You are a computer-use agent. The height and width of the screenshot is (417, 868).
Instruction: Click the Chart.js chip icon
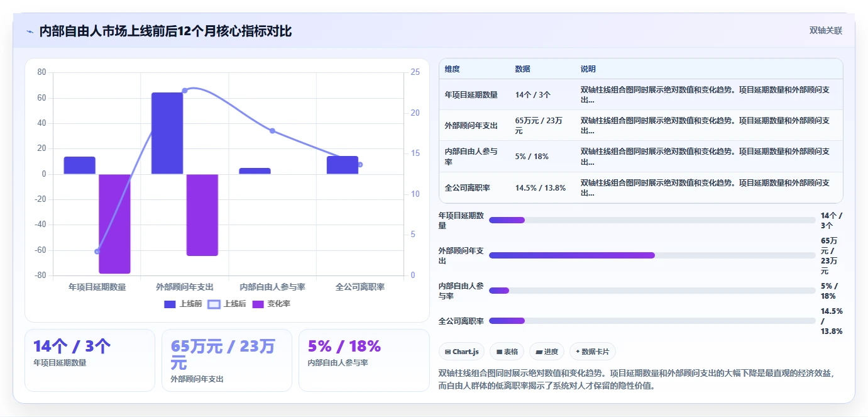(448, 352)
